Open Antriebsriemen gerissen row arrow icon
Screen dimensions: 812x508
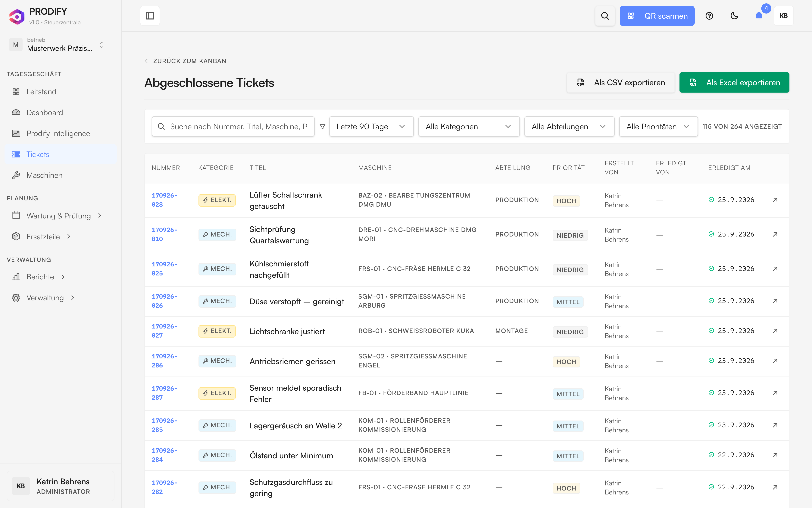click(x=775, y=361)
